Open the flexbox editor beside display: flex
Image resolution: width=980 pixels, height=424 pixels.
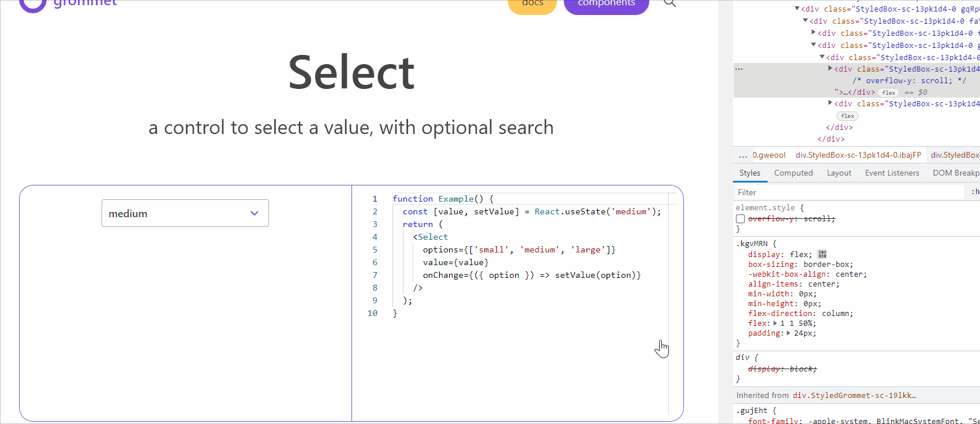[822, 254]
